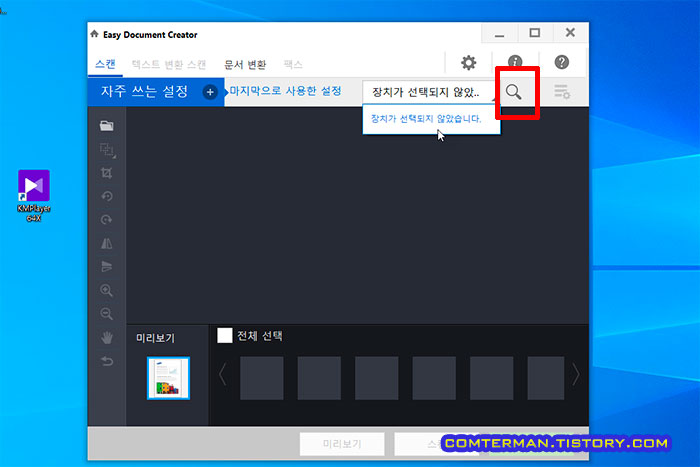Select the hand pan tool

tap(107, 338)
